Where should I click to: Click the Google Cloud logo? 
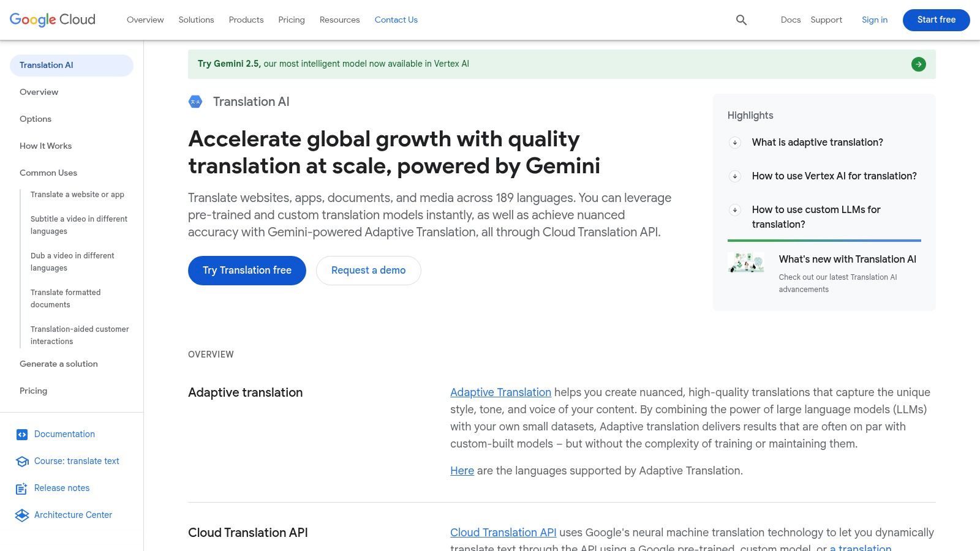53,20
